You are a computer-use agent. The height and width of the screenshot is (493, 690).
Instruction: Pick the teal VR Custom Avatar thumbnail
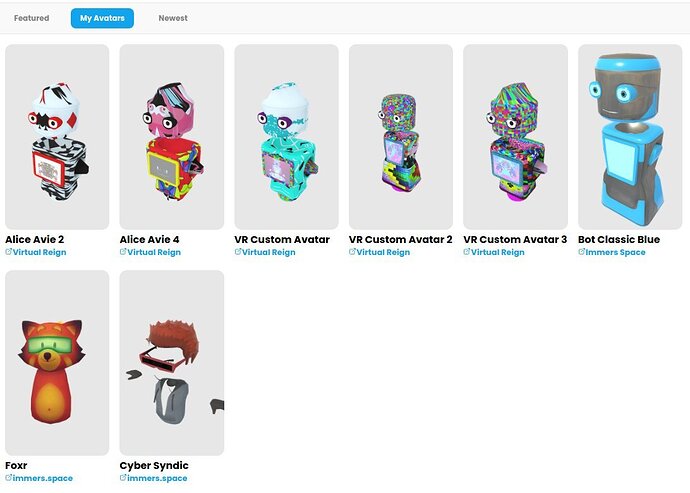click(x=286, y=136)
